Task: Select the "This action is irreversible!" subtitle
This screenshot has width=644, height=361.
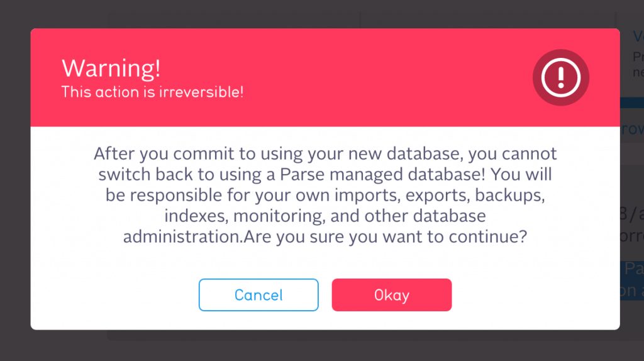Action: pyautogui.click(x=152, y=92)
